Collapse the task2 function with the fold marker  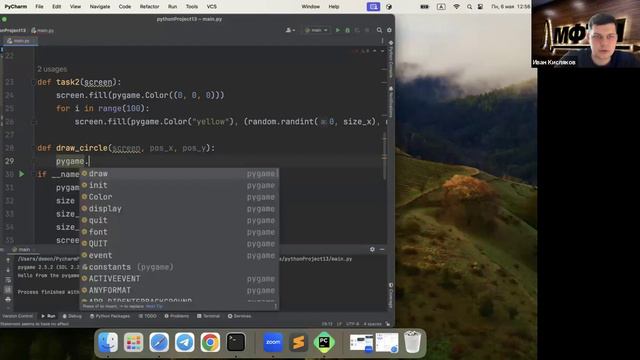tap(34, 82)
